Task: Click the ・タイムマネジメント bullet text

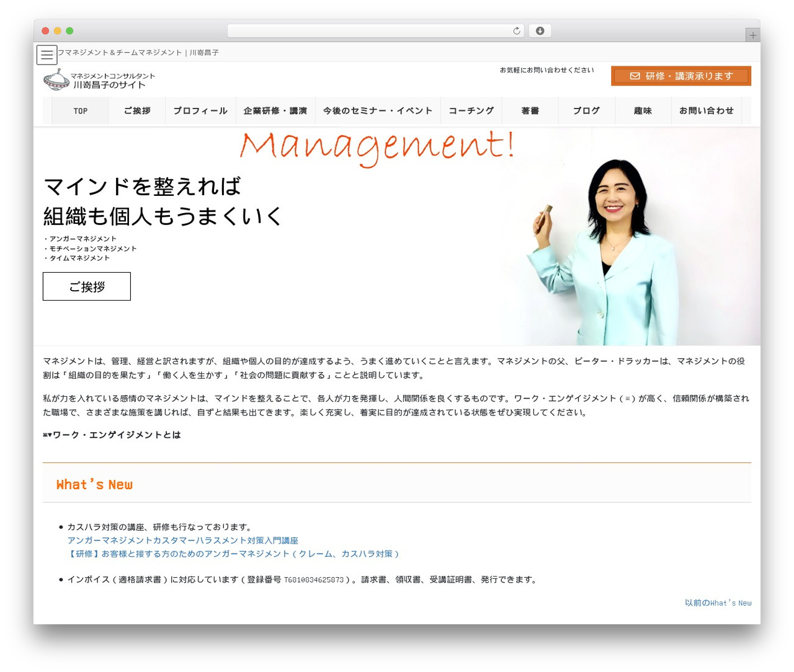Action: pyautogui.click(x=76, y=258)
